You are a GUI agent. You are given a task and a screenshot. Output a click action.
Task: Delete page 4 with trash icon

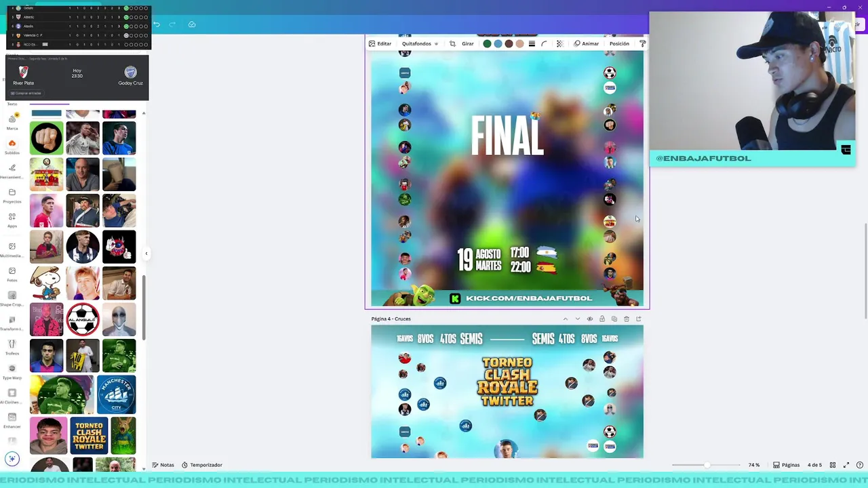(x=627, y=319)
